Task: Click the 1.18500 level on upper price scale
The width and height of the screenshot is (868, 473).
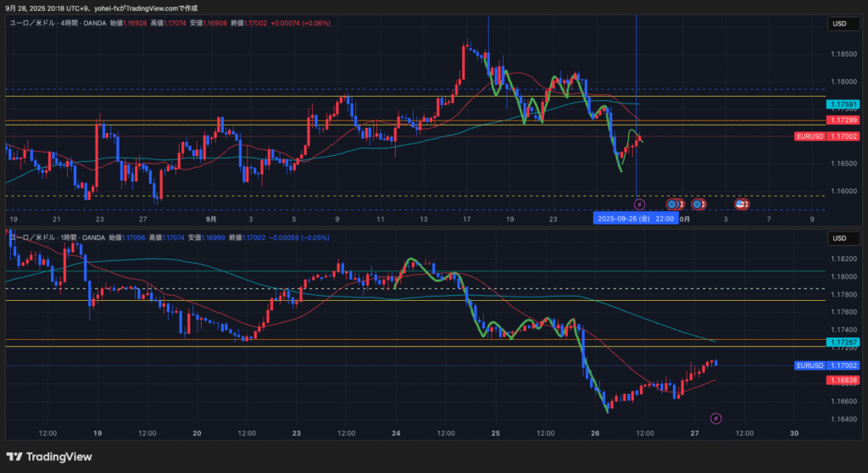Action: point(842,54)
